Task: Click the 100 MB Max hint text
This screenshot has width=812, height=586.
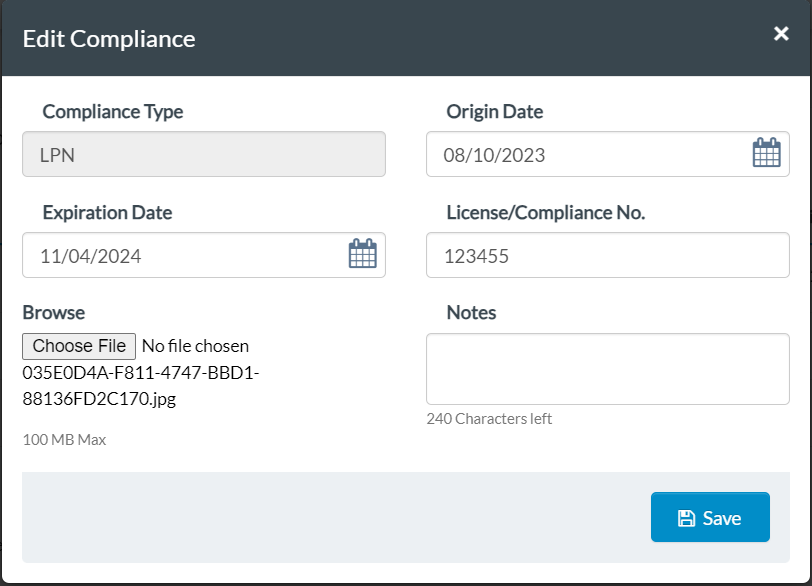Action: (66, 439)
